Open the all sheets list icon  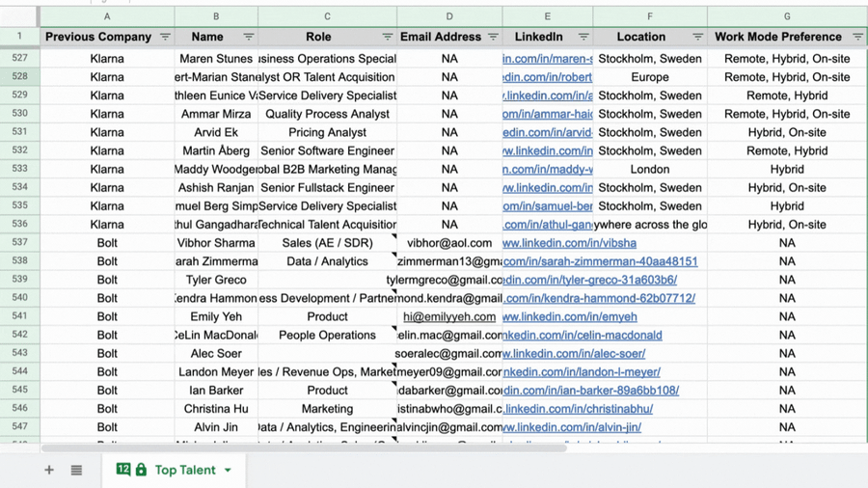coord(76,470)
